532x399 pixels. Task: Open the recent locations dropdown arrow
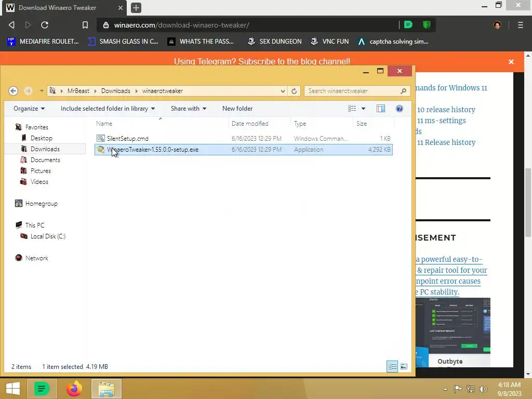tap(42, 91)
